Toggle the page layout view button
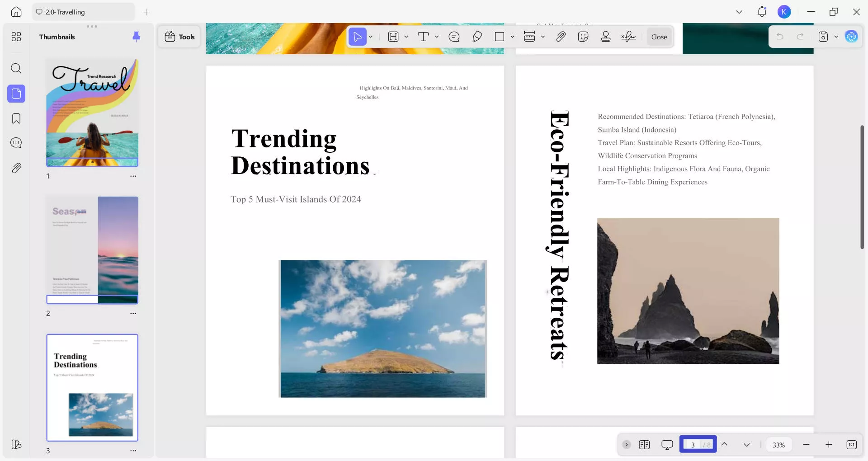Screen dimensions: 868x461 [644, 445]
